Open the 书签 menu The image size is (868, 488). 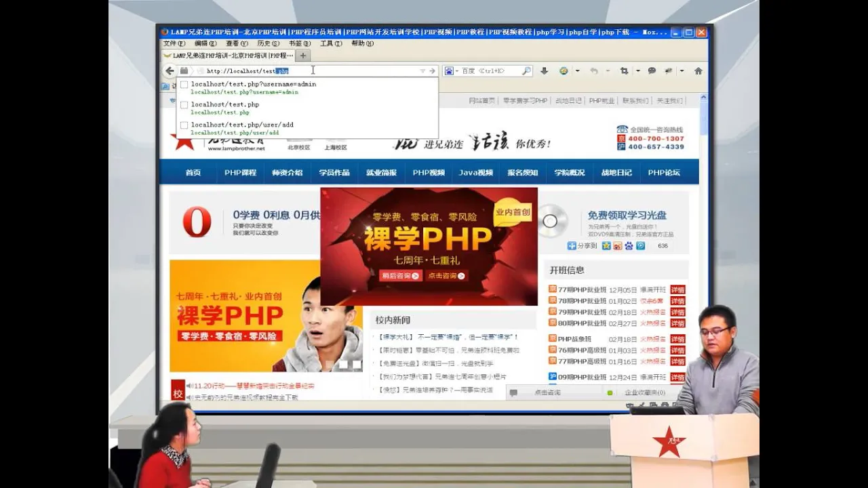coord(299,43)
